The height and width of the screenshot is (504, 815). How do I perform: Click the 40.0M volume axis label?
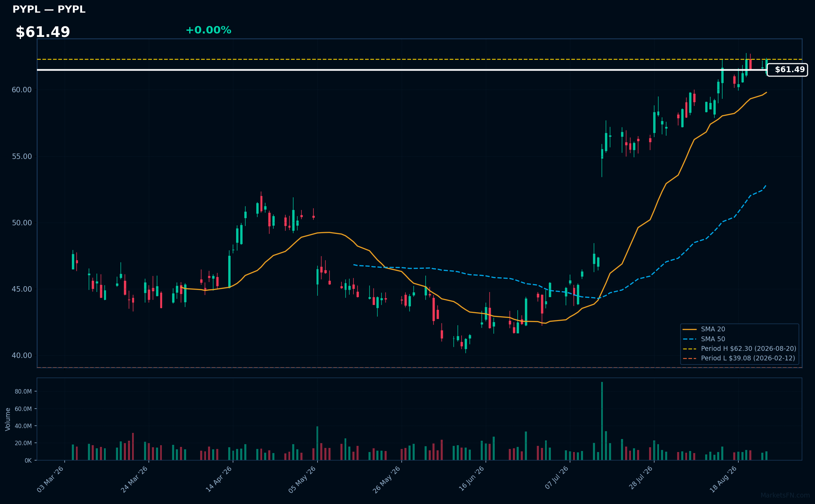[23, 426]
